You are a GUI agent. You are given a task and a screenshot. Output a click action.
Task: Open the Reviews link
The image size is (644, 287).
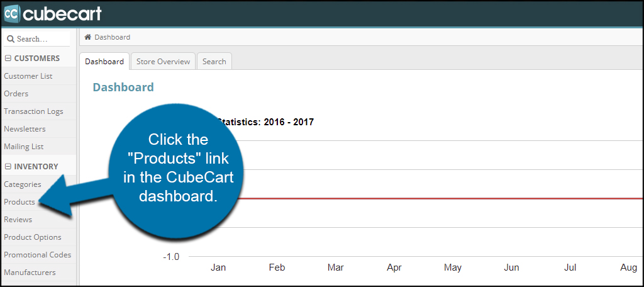[18, 220]
